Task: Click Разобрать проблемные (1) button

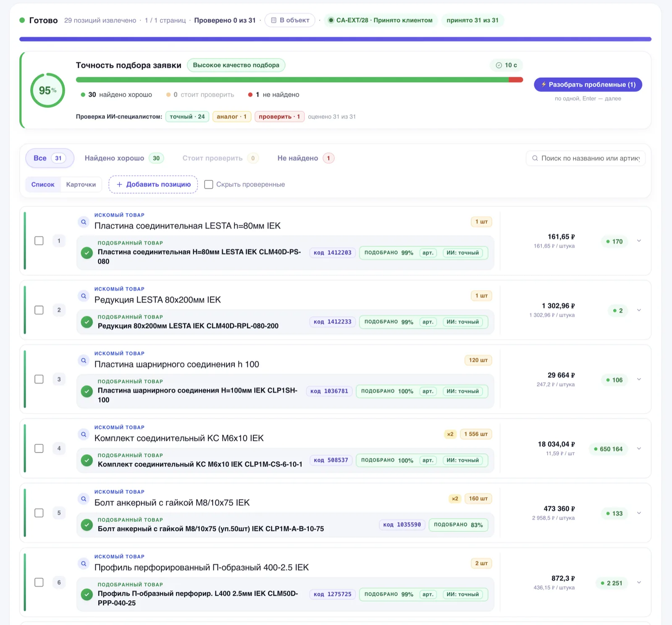Action: point(588,84)
